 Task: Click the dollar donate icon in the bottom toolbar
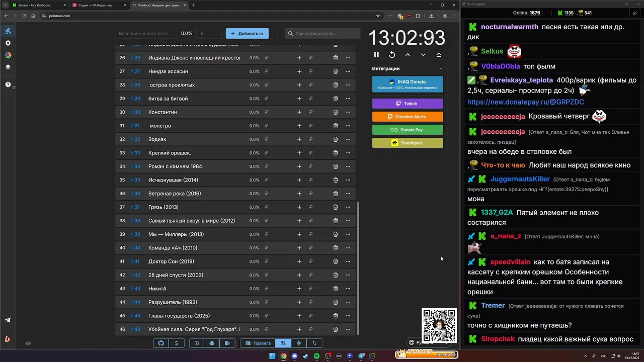(x=176, y=343)
